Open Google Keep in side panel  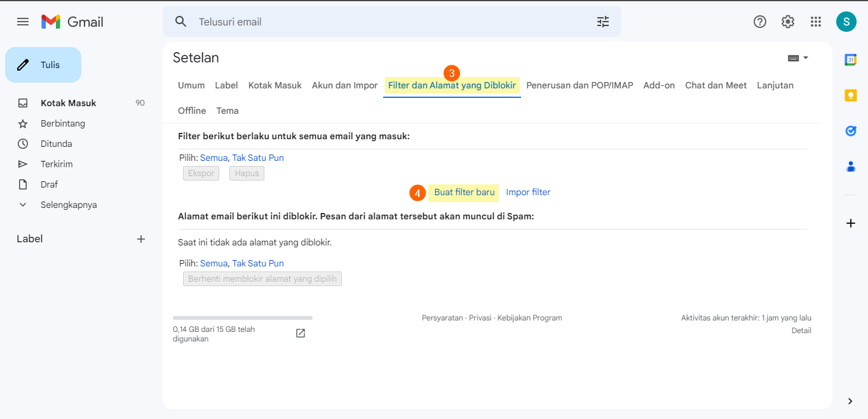(850, 95)
